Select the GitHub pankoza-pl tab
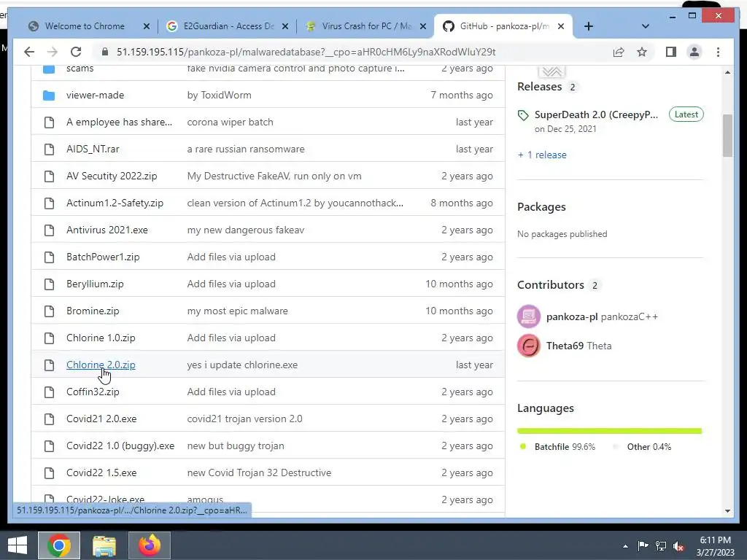This screenshot has width=747, height=560. (503, 26)
